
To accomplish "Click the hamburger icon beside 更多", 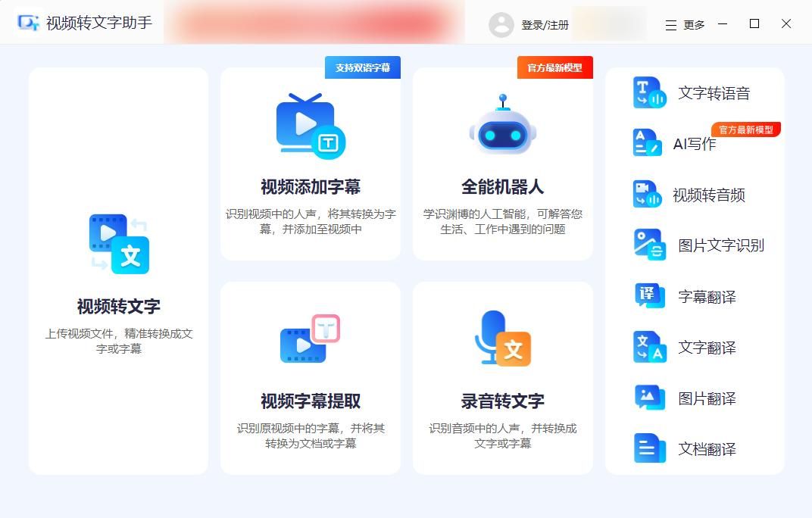I will point(670,25).
